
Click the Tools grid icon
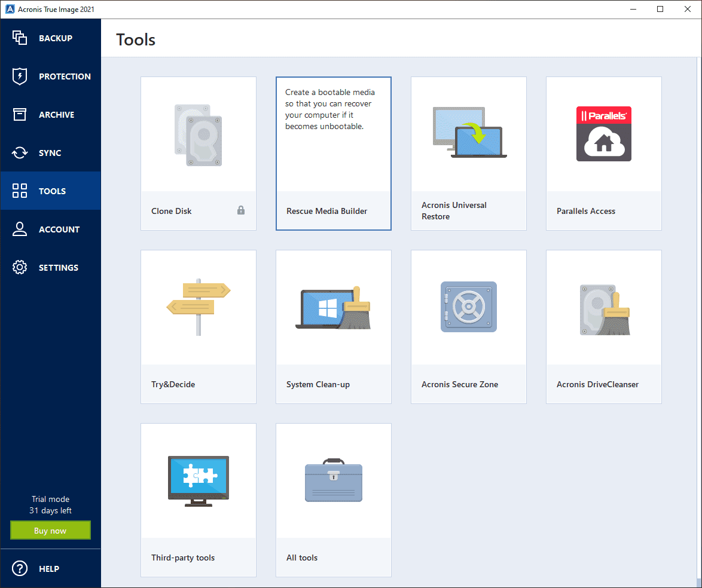click(x=20, y=191)
